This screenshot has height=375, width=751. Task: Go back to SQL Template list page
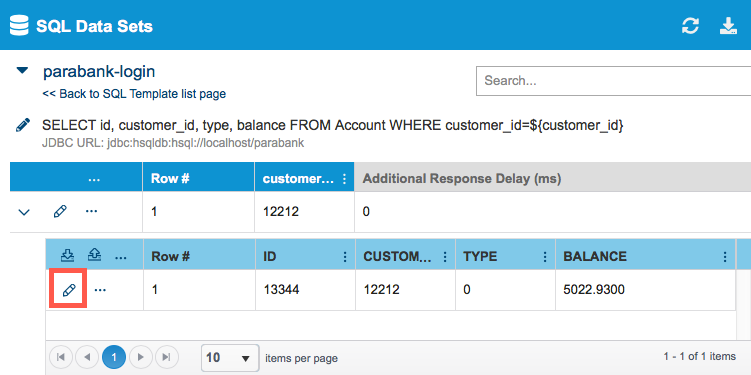[x=134, y=94]
